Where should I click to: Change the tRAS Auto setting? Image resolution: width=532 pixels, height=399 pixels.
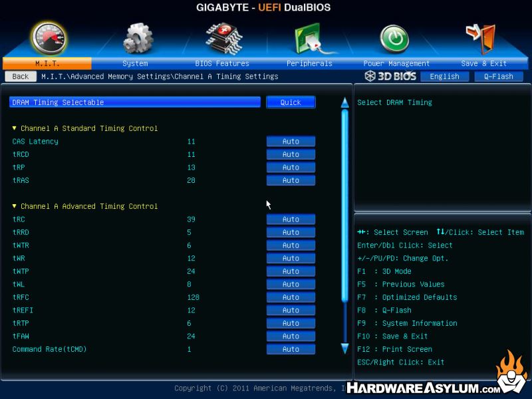click(x=291, y=180)
